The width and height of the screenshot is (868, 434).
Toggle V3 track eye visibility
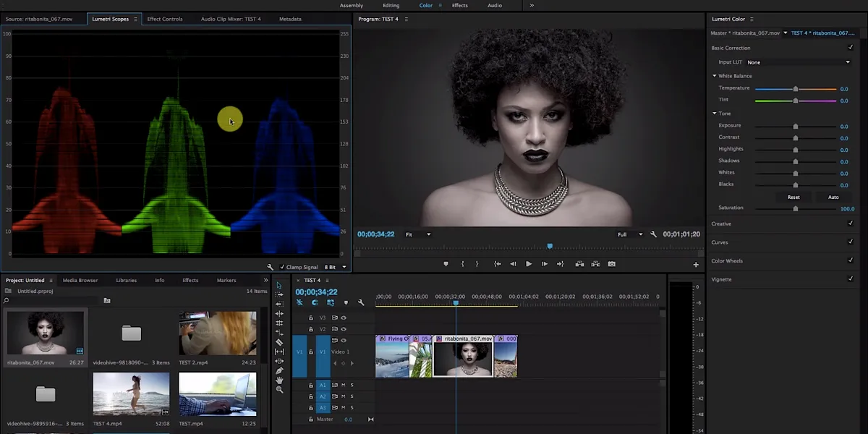click(344, 318)
